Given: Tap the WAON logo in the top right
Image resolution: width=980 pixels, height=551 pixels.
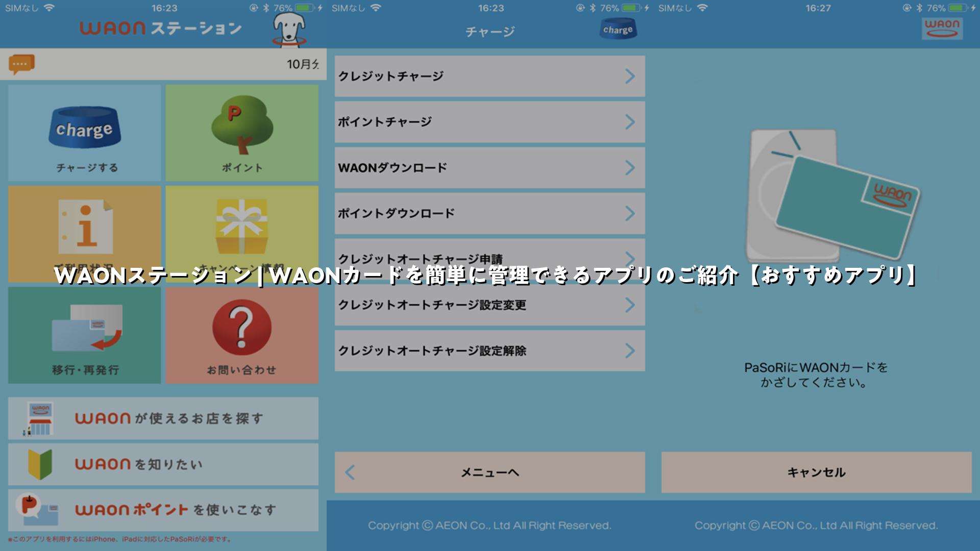Looking at the screenshot, I should click(942, 28).
